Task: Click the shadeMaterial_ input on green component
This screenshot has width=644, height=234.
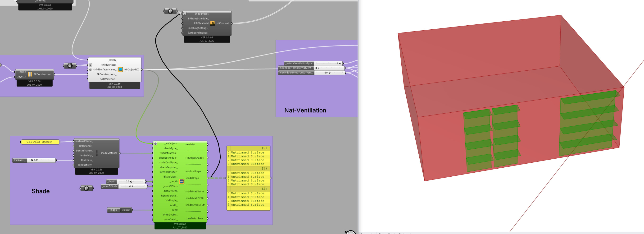Action: pos(169,153)
